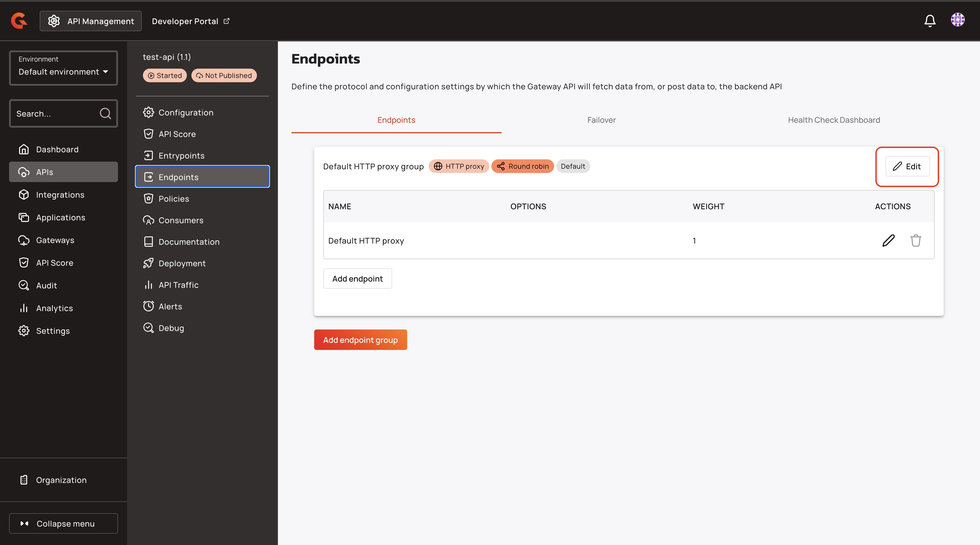
Task: Edit the Default HTTP proxy group
Action: pyautogui.click(x=907, y=166)
